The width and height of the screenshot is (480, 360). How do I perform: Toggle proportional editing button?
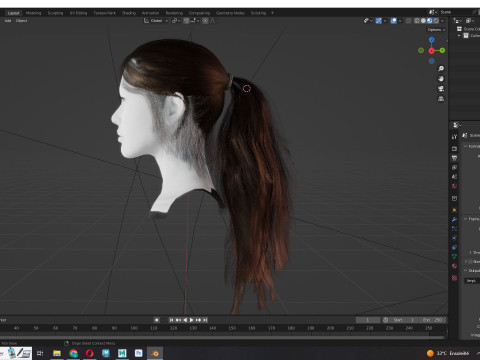coord(205,21)
